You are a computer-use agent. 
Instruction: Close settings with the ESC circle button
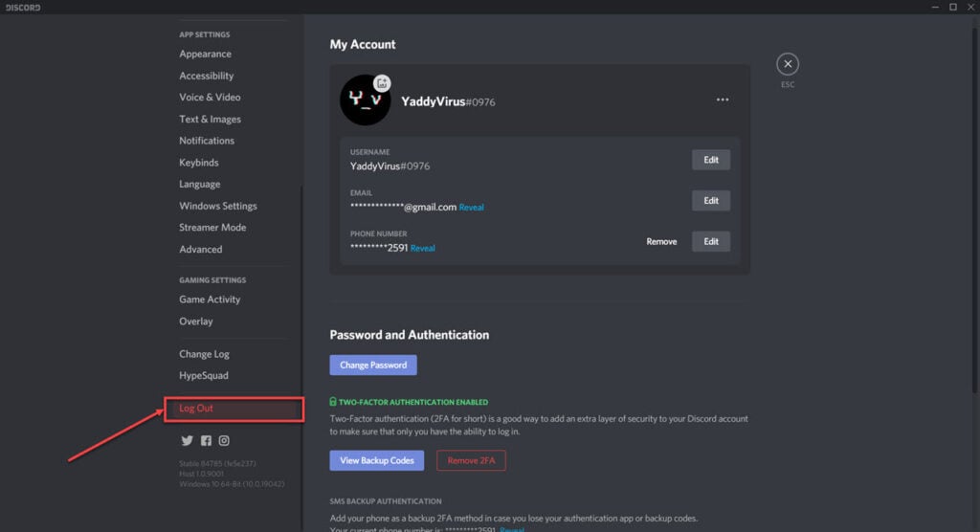[788, 64]
